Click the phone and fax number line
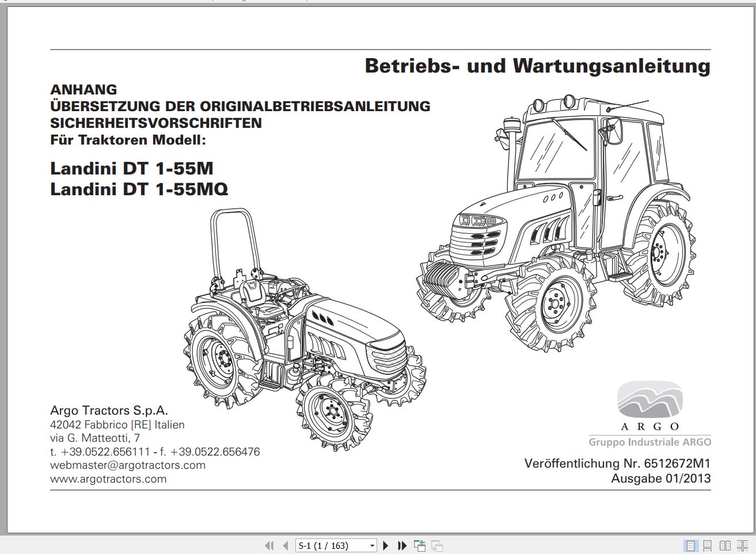This screenshot has width=756, height=554. (155, 451)
